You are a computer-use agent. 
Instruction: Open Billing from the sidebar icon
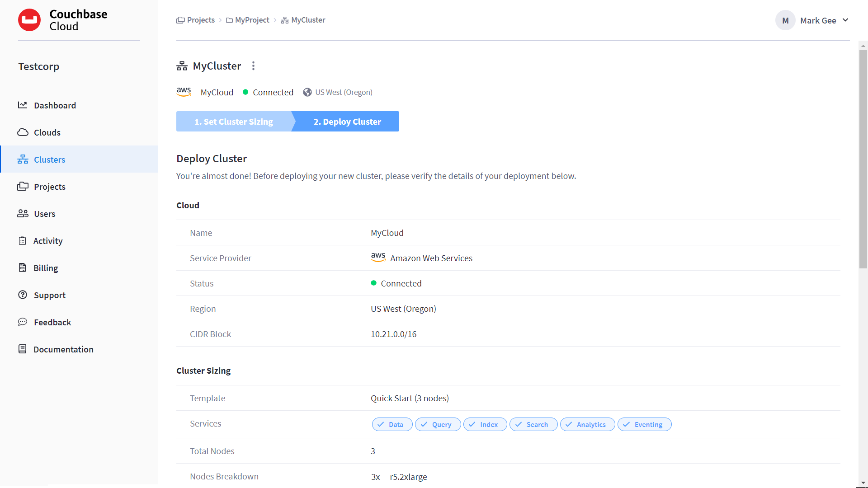23,267
